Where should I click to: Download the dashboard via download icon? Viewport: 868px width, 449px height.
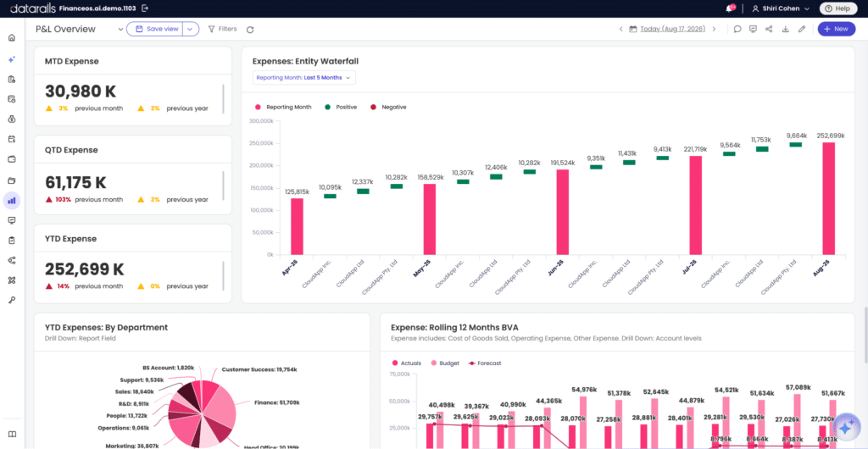point(785,30)
